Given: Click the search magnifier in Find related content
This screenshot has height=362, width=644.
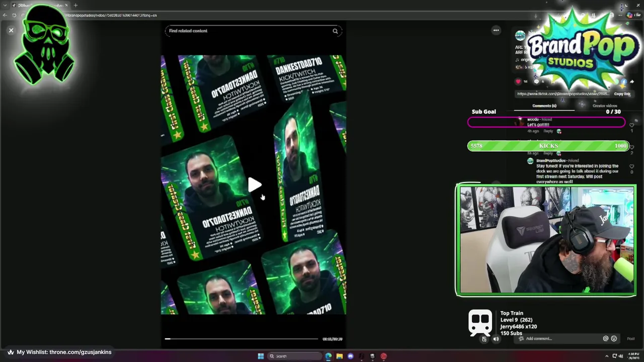Looking at the screenshot, I should (x=335, y=31).
